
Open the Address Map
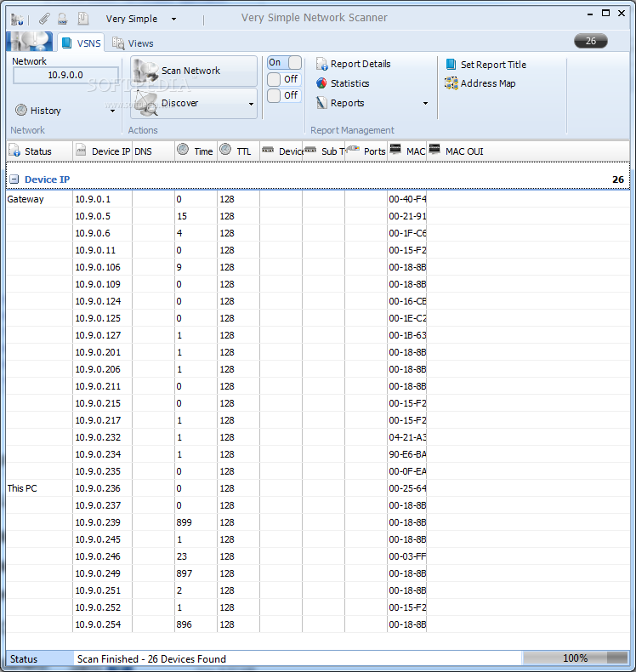pyautogui.click(x=480, y=83)
